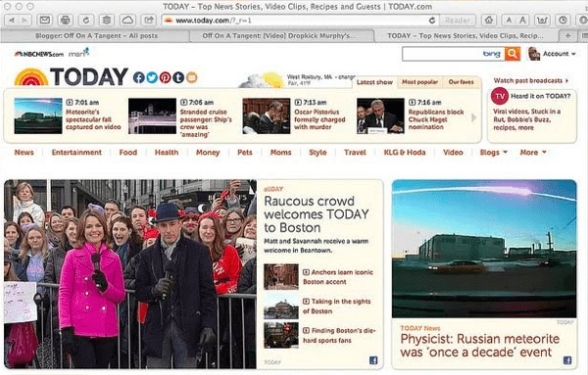The width and height of the screenshot is (588, 375).
Task: Go forward with the Safari forward arrow
Action: (24, 21)
